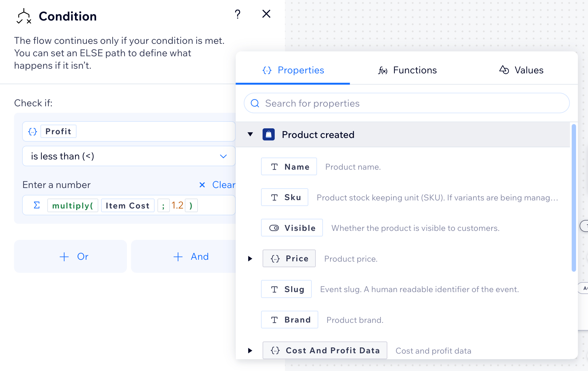Click the braces icon beside Profit

click(x=33, y=131)
